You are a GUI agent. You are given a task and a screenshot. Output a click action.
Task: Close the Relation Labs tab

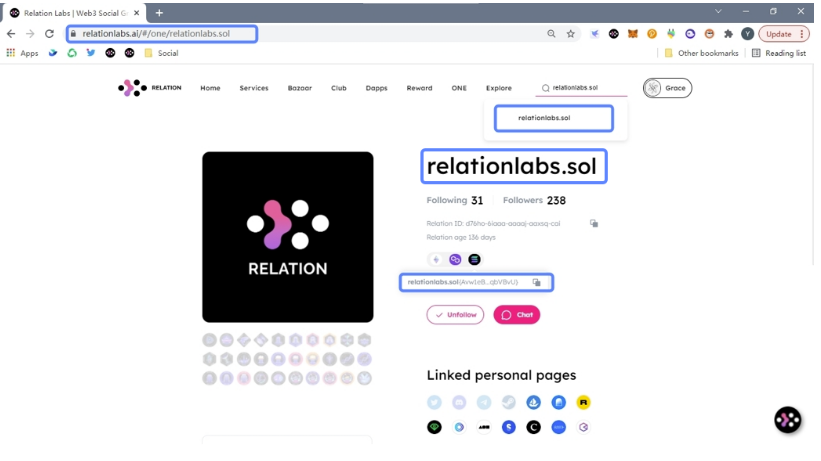[x=137, y=13]
